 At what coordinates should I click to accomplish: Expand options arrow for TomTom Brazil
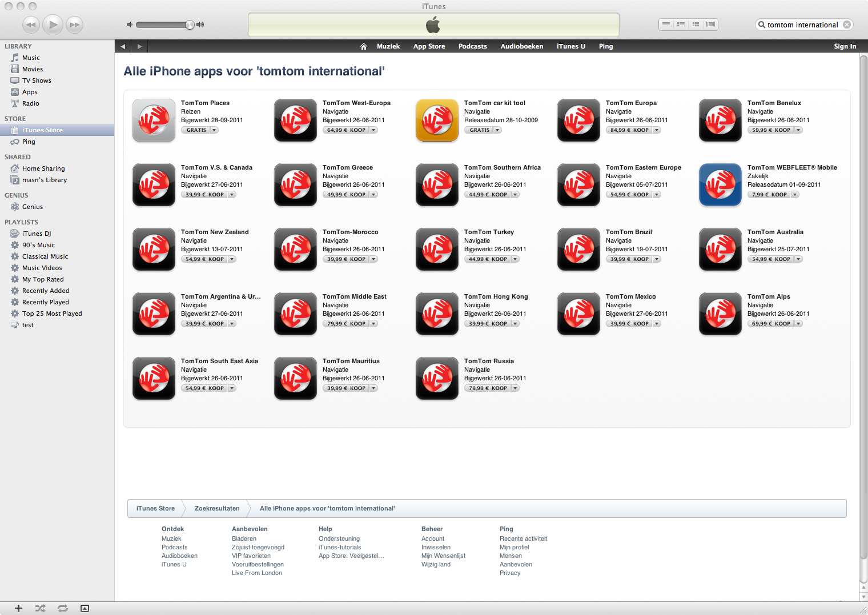point(657,259)
